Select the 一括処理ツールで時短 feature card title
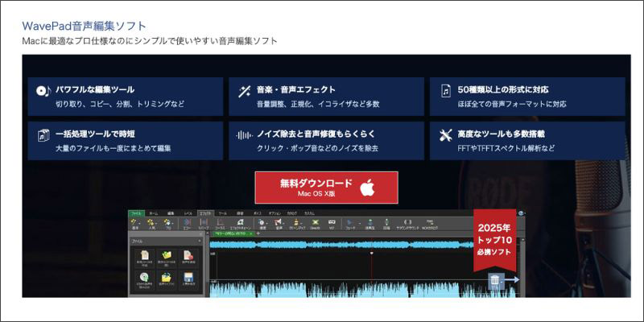644x322 pixels. click(95, 134)
